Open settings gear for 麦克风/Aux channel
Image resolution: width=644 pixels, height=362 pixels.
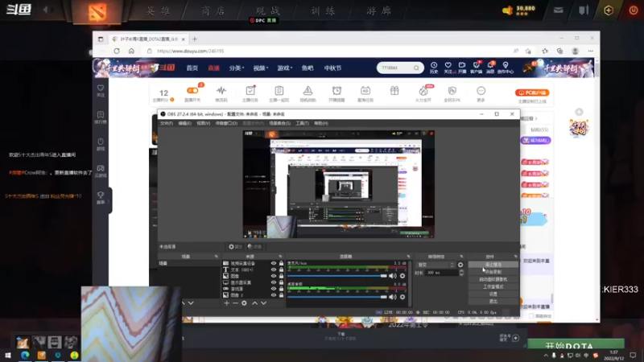pyautogui.click(x=402, y=276)
